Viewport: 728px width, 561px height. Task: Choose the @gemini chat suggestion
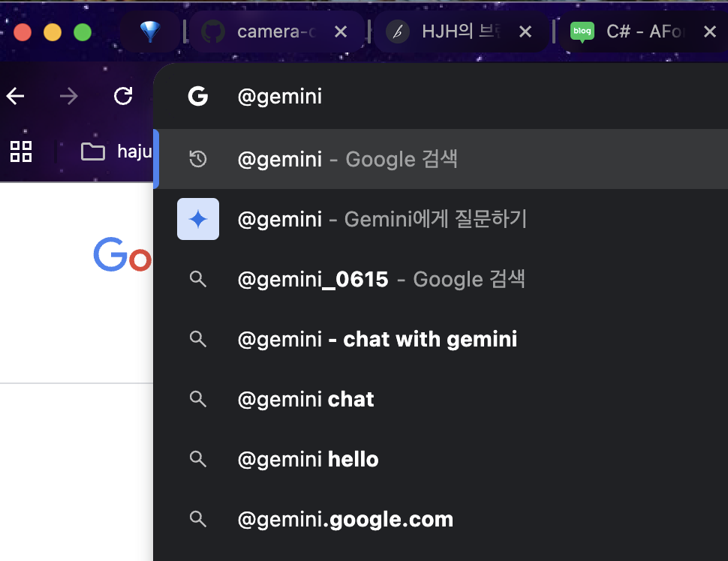coord(441,399)
